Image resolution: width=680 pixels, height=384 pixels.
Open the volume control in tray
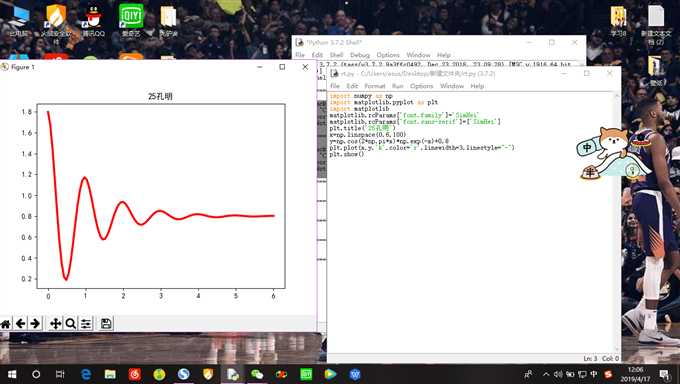[x=558, y=374]
